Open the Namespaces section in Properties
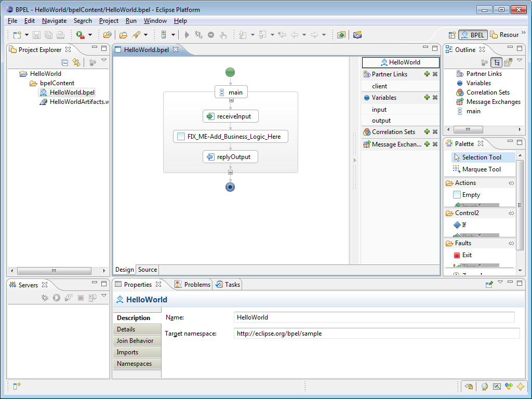This screenshot has width=532, height=399. (x=137, y=364)
